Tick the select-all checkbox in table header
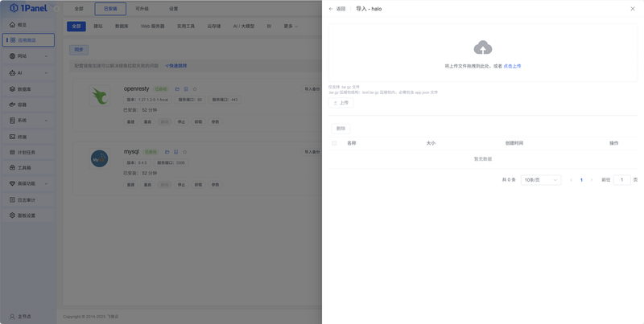This screenshot has width=644, height=324. pos(334,143)
